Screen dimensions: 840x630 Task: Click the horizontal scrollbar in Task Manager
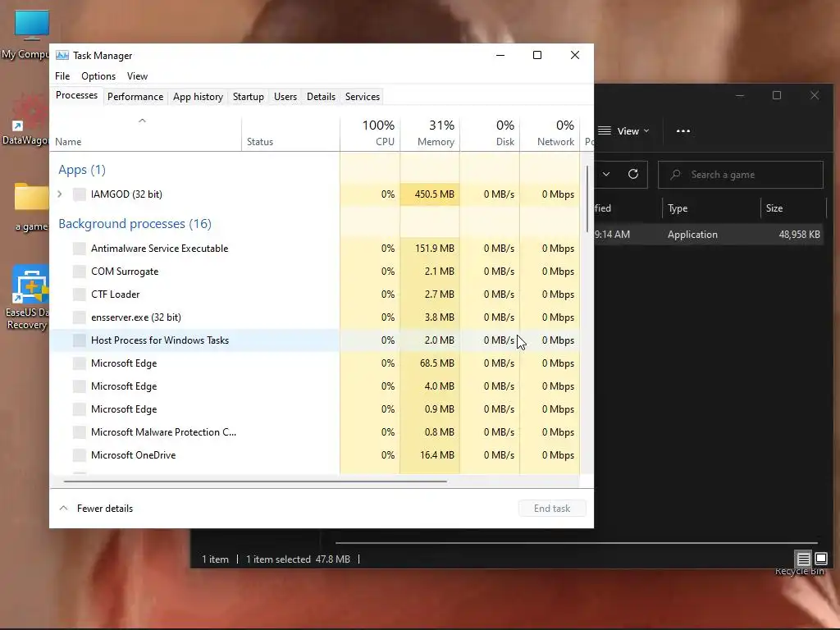[x=254, y=482]
